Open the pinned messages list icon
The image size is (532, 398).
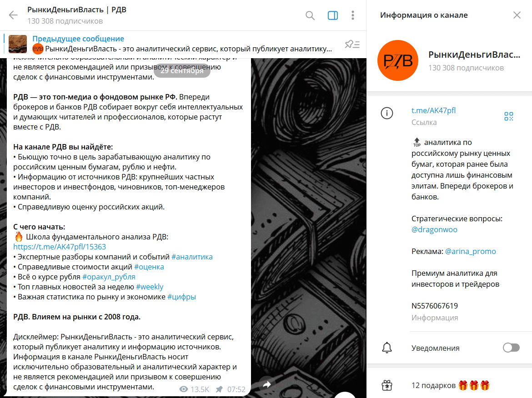[352, 44]
